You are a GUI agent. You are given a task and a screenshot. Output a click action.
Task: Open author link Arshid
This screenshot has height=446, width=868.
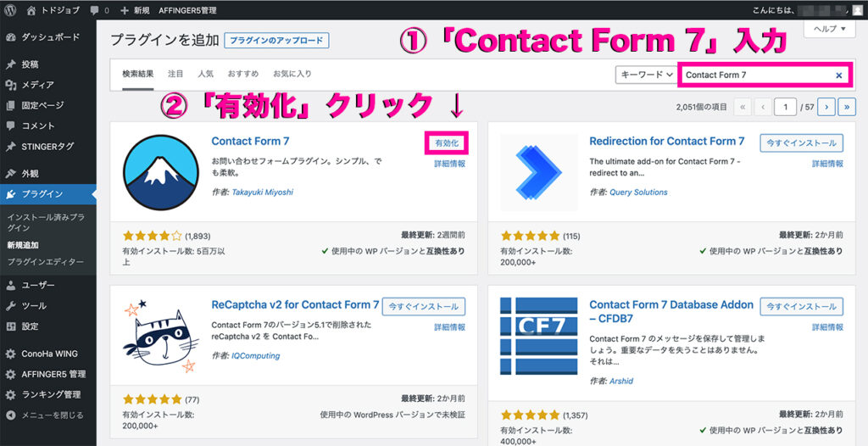click(621, 382)
